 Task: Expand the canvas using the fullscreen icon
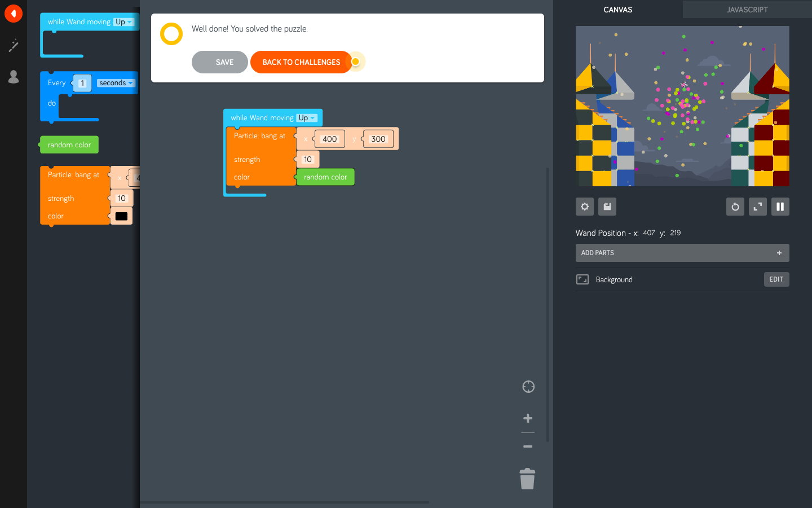757,207
